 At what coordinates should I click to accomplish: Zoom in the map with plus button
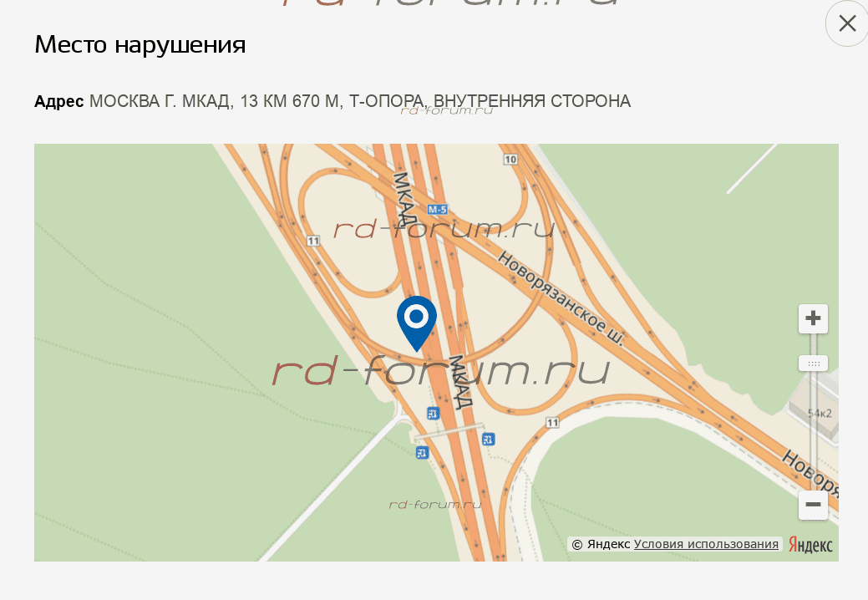pos(813,318)
